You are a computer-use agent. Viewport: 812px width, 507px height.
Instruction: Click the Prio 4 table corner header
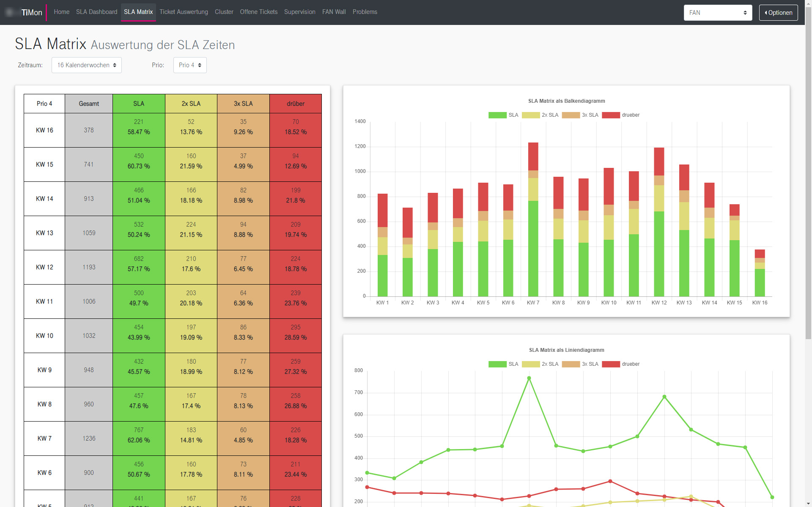pyautogui.click(x=44, y=104)
